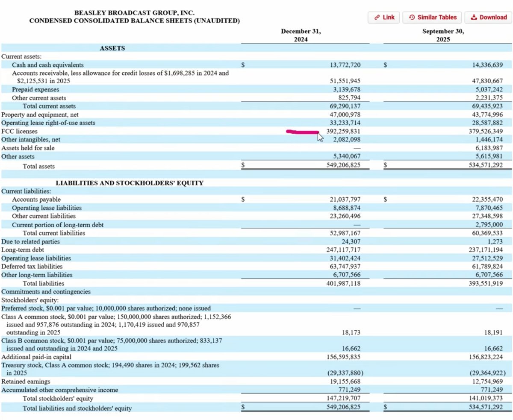Select Total stockholders' equity value 141,019,373
Screen dimensions: 513x420
[x=485, y=399]
